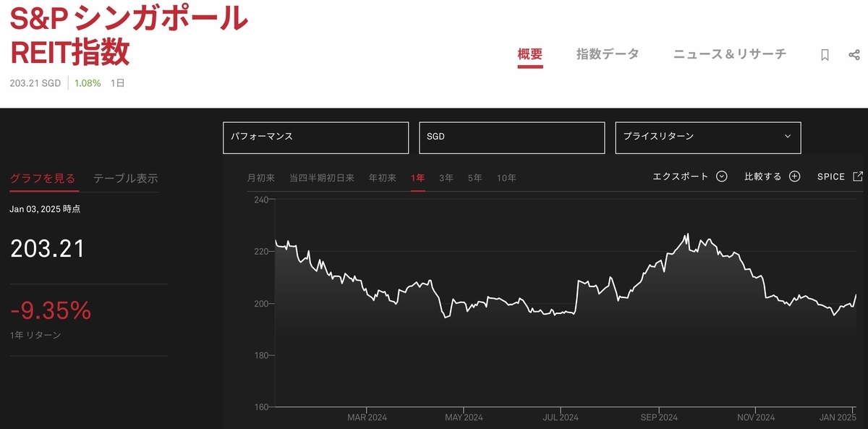The image size is (868, 429).
Task: Switch to the 概要 tab
Action: coord(530,54)
